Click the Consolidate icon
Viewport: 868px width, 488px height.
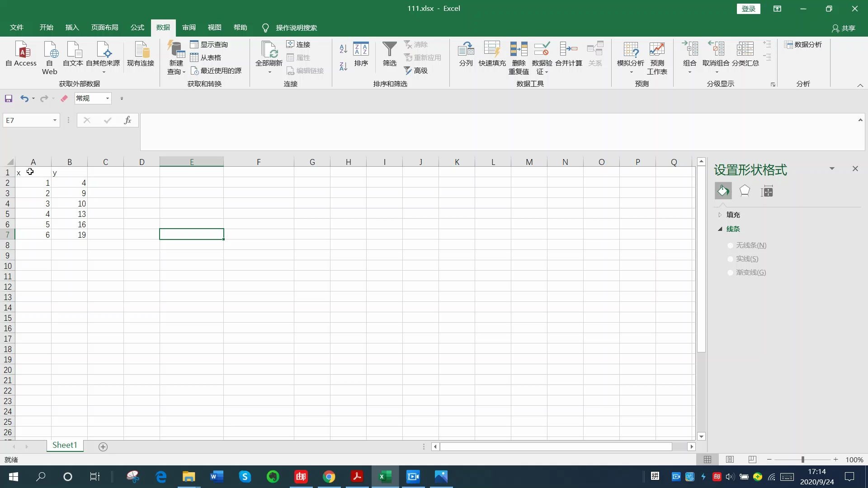coord(568,50)
